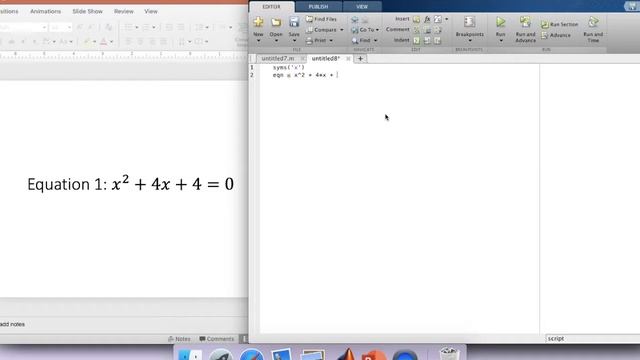Switch to the VIEW tab in MATLAB
Screen dimensions: 640x360
tap(362, 7)
